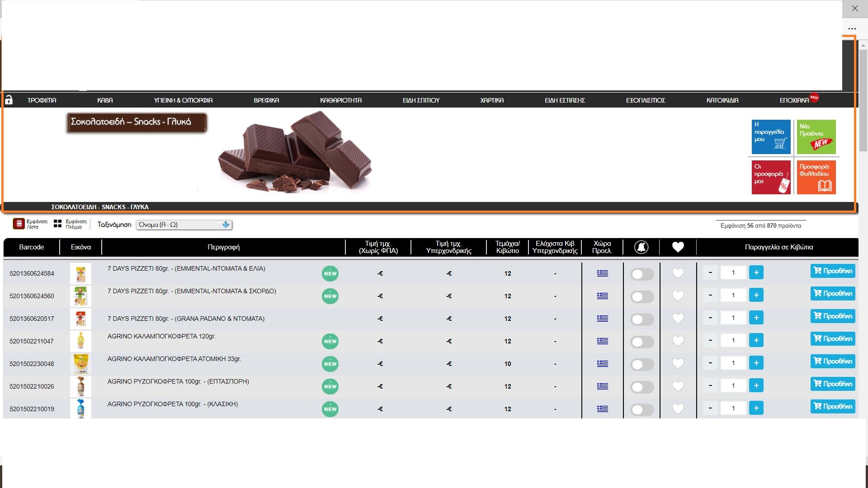868x488 pixels.
Task: Switch to list view (Εμφάνιση Λίστα)
Action: 30,224
